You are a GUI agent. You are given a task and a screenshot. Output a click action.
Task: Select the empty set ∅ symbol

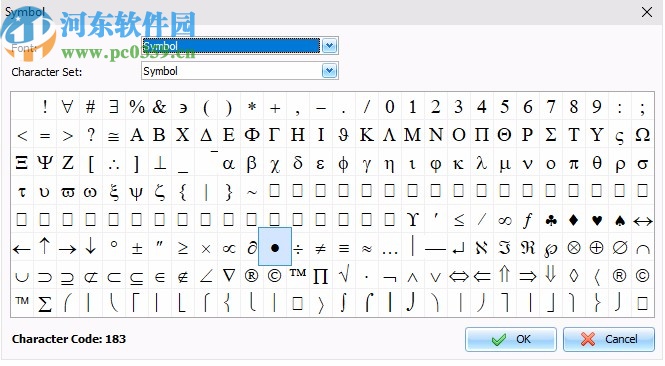(620, 248)
